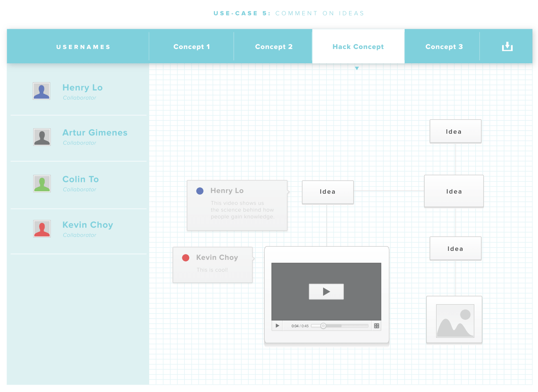The height and width of the screenshot is (392, 538).
Task: Adjust the video progress slider knob
Action: coord(323,326)
